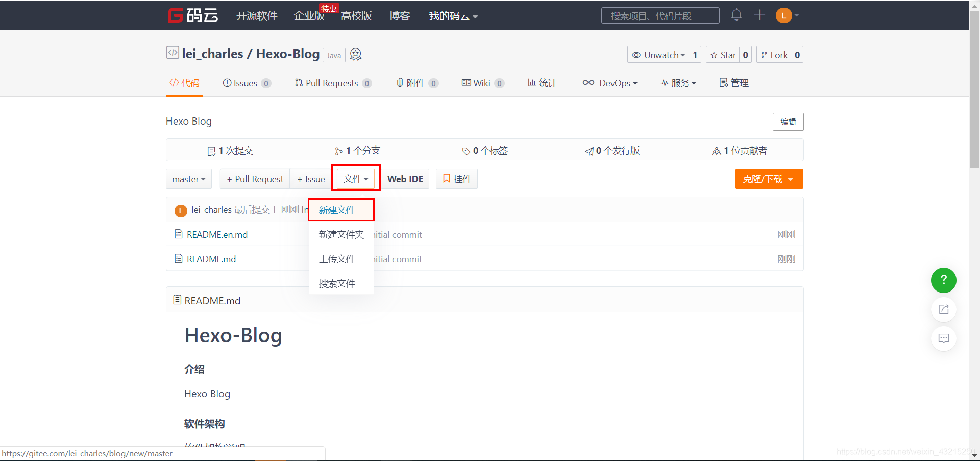Image resolution: width=980 pixels, height=461 pixels.
Task: Select 上传文件 from the file menu
Action: (x=341, y=259)
